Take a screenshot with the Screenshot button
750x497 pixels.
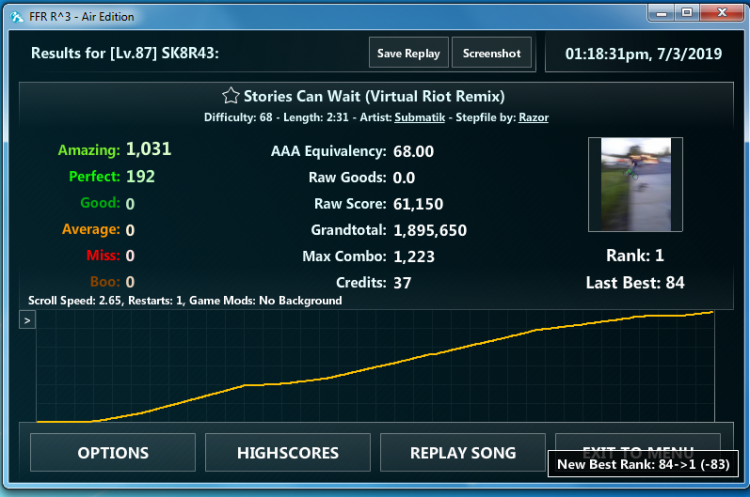[x=491, y=54]
